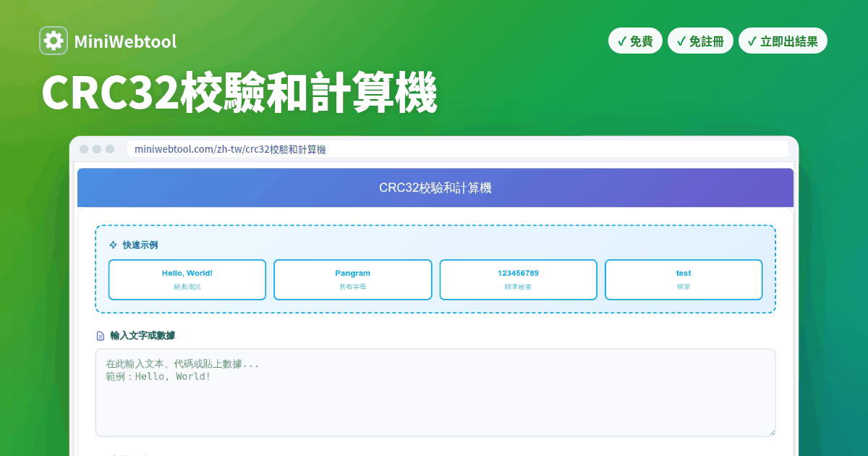868x456 pixels.
Task: Click the browser address bar URL
Action: click(230, 149)
